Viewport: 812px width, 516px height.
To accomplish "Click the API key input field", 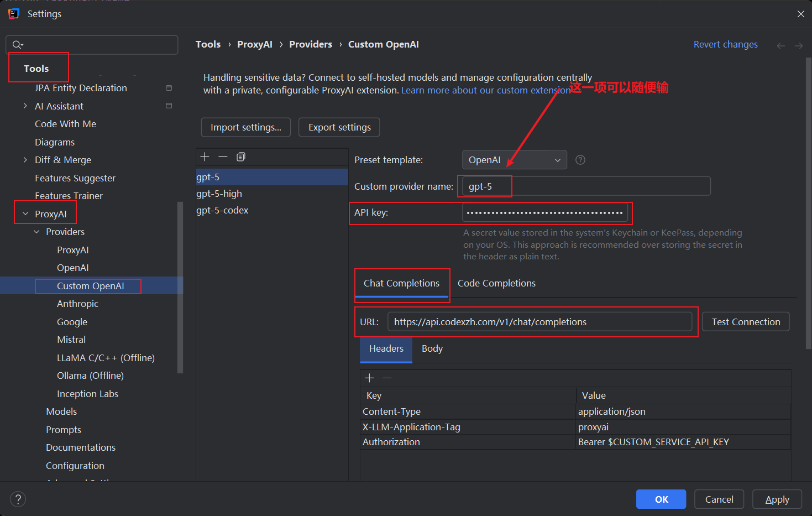I will (546, 213).
